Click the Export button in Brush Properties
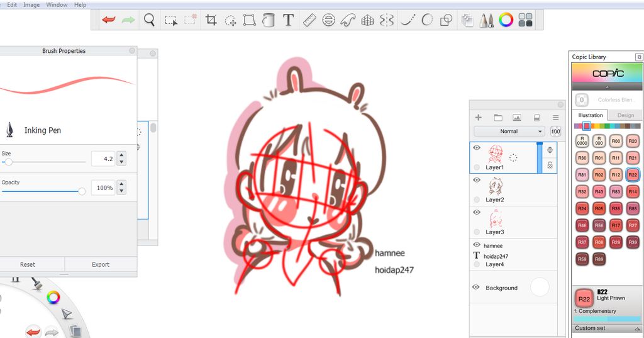 click(101, 264)
